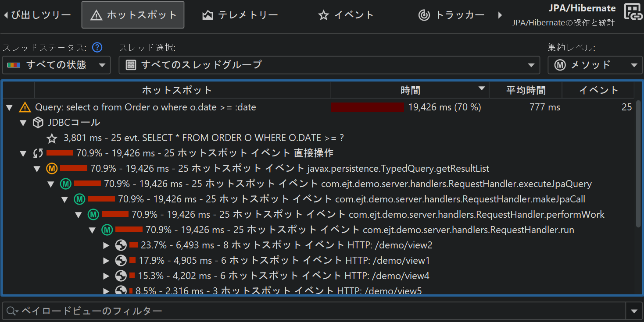Click the warning icon on the Query row
The height and width of the screenshot is (322, 644).
tap(25, 107)
